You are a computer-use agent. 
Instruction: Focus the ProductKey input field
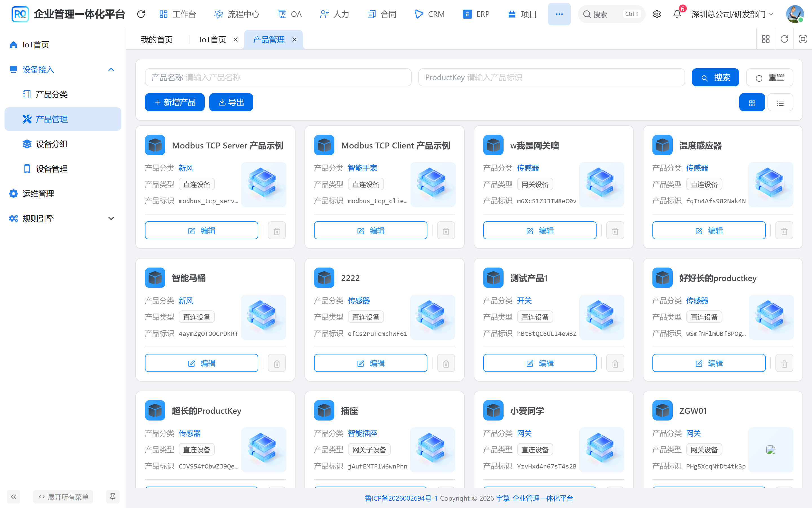click(551, 78)
